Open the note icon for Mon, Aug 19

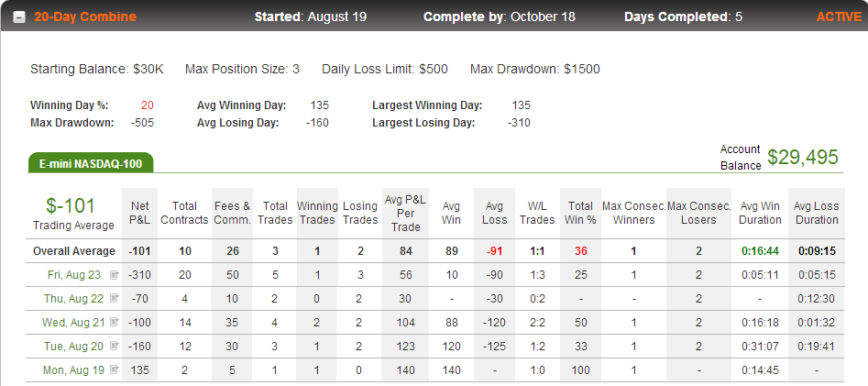click(114, 369)
